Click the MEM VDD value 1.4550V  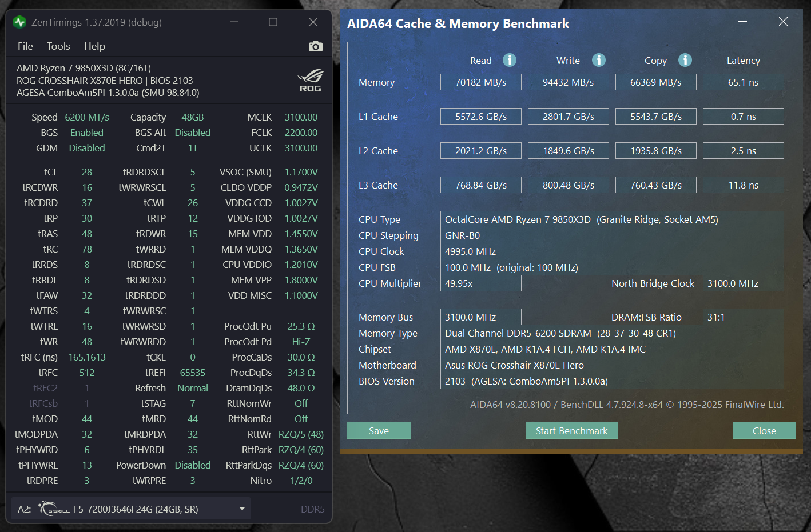(x=301, y=234)
